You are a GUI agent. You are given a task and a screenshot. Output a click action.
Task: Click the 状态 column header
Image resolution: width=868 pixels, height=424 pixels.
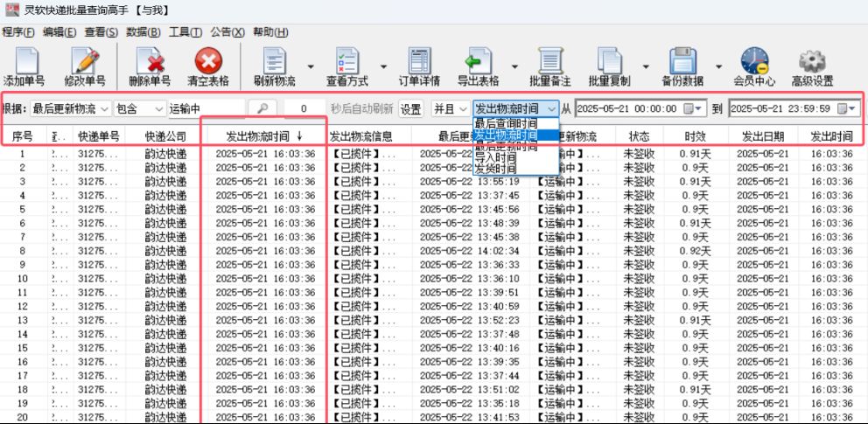pos(638,136)
